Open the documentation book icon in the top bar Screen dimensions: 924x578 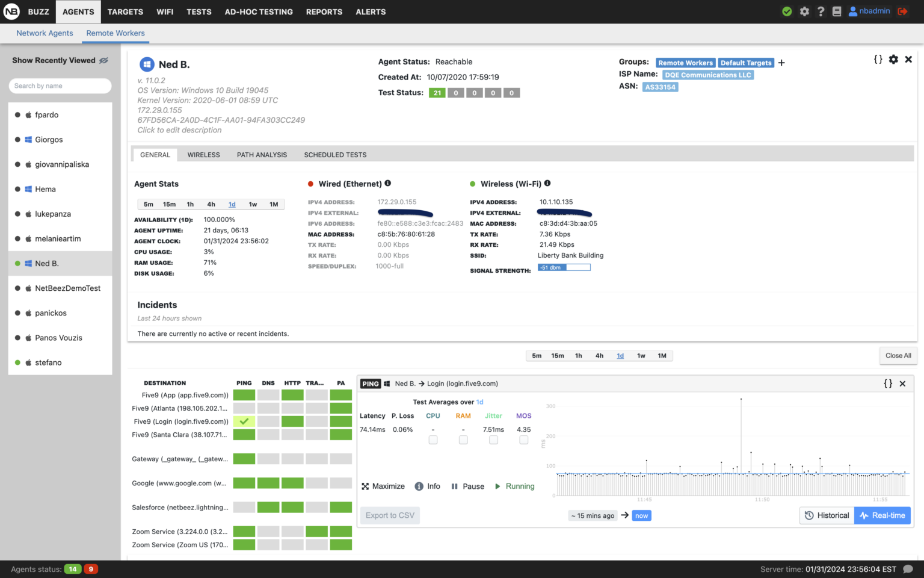tap(836, 11)
